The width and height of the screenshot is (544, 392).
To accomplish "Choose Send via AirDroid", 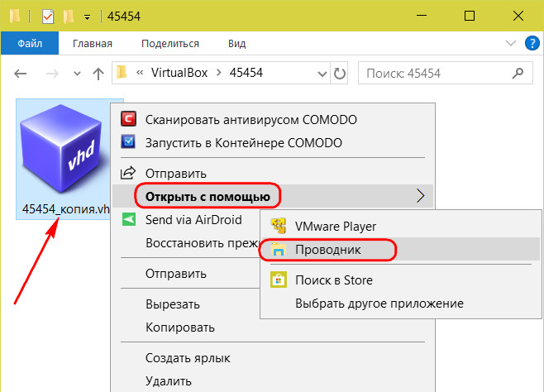I will point(193,220).
